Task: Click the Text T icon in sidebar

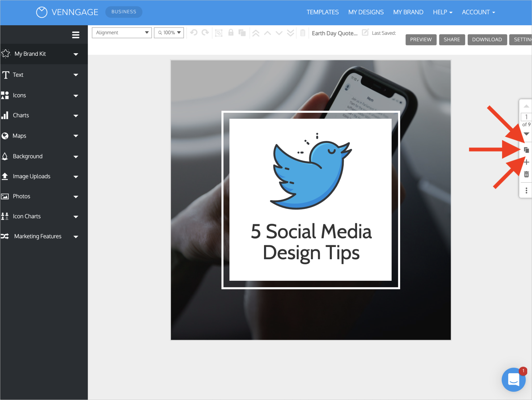Action: (6, 75)
